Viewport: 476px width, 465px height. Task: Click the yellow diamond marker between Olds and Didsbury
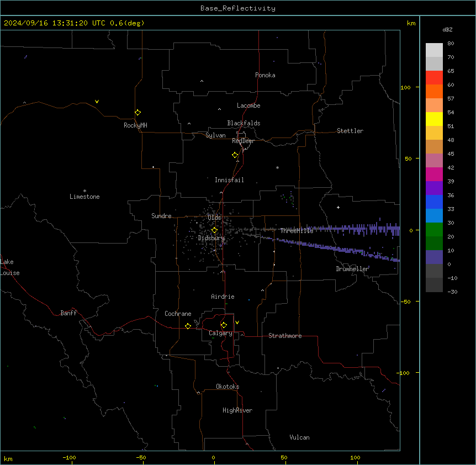(214, 230)
